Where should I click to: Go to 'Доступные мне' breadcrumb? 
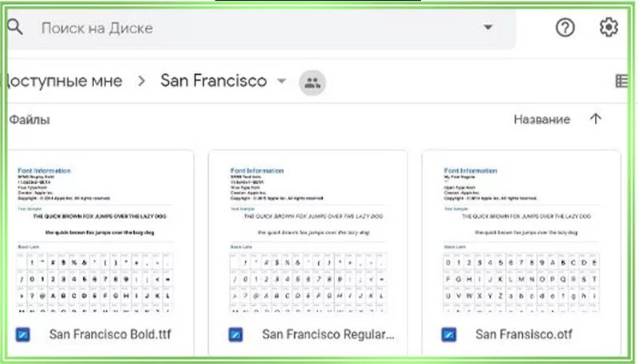(62, 81)
